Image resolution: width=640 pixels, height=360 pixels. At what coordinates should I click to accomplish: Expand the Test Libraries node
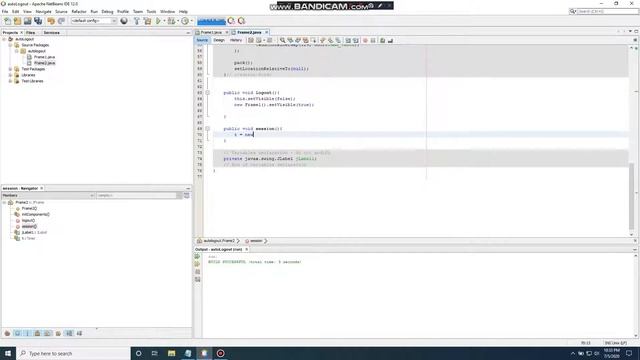pos(11,81)
